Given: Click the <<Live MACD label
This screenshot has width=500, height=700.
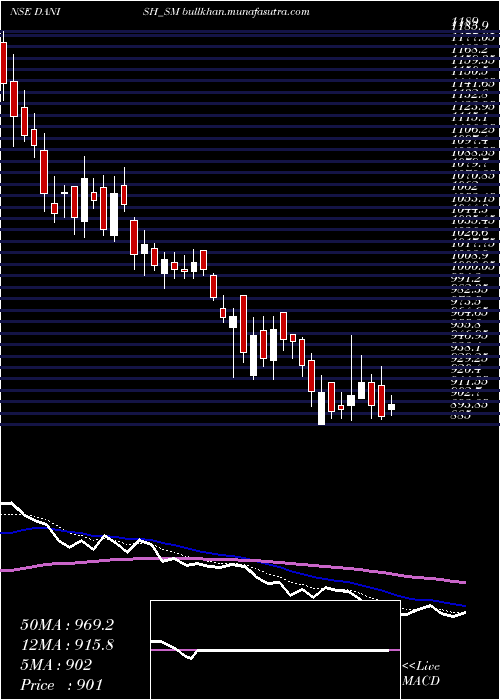Looking at the screenshot, I should click(421, 674).
